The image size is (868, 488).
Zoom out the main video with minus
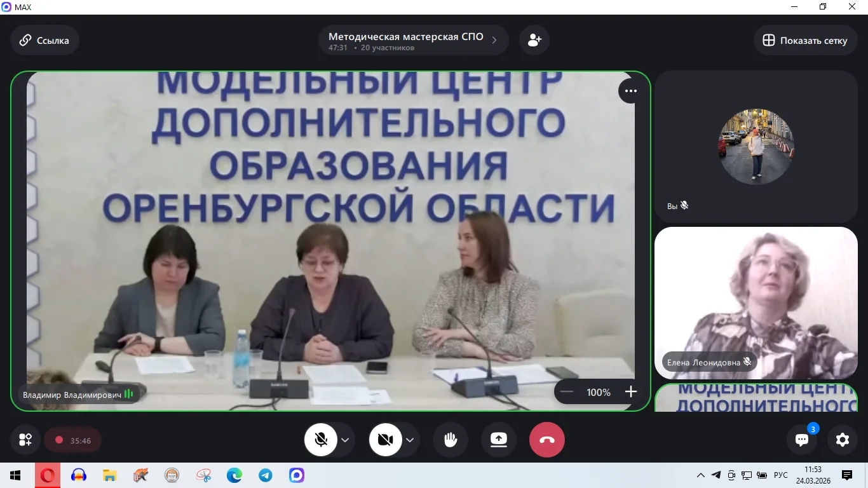click(567, 392)
